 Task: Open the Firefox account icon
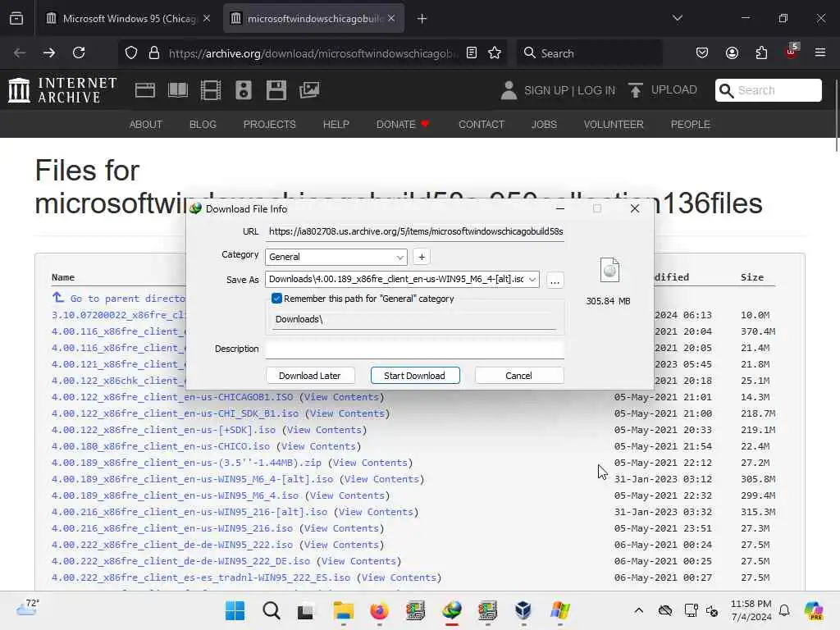[732, 52]
